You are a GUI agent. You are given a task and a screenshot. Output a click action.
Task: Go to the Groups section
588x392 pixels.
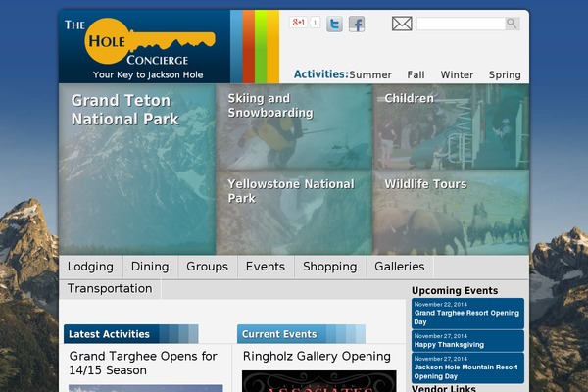point(208,267)
